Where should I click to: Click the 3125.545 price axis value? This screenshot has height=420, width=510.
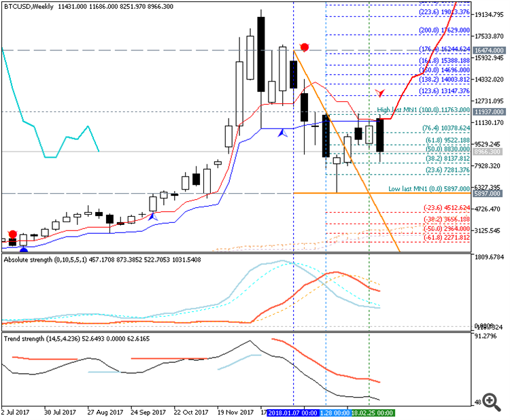487,230
